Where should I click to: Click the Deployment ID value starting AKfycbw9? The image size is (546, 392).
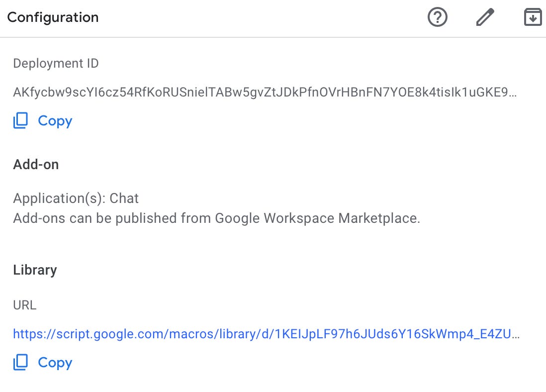click(264, 92)
